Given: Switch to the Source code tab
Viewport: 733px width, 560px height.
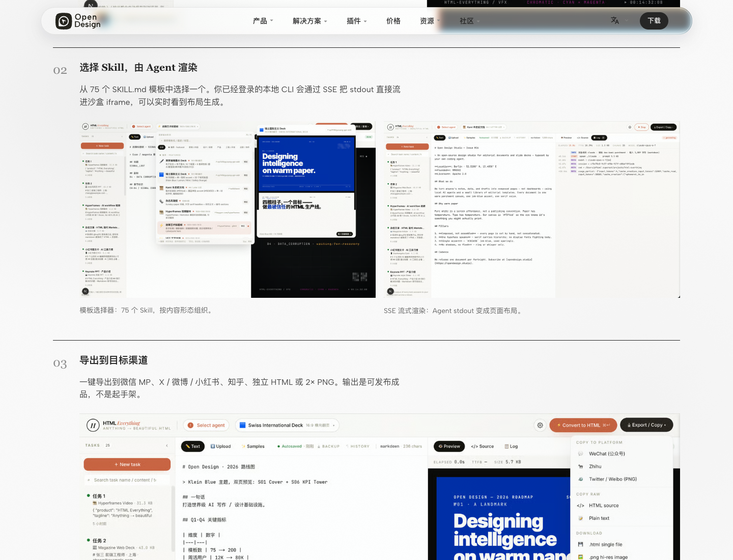Looking at the screenshot, I should (x=483, y=446).
